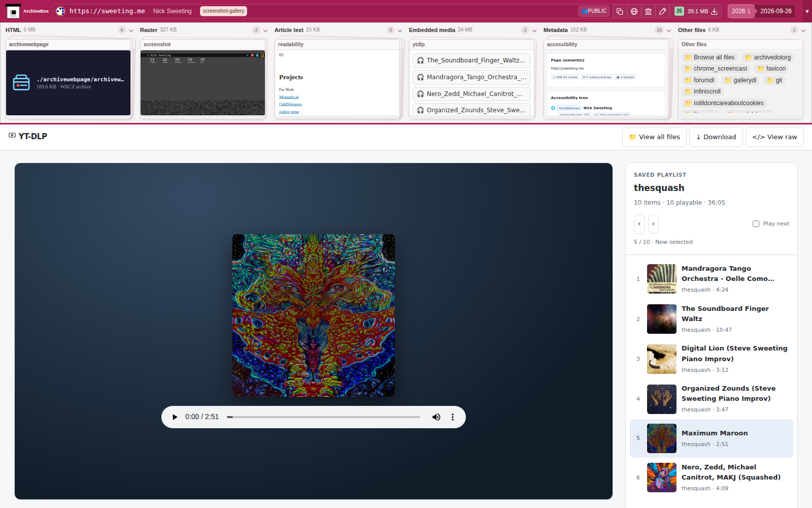Open the forumdl folder
Viewport: 812px width, 508px height.
(700, 80)
